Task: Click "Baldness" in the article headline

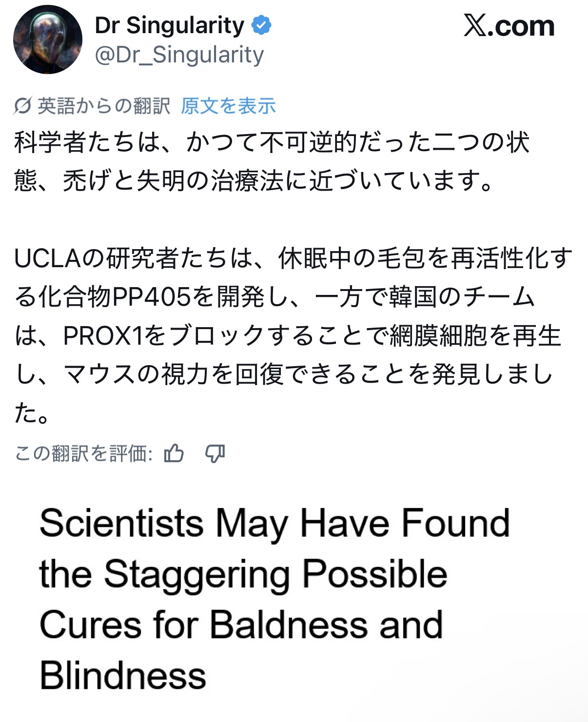Action: tap(289, 625)
